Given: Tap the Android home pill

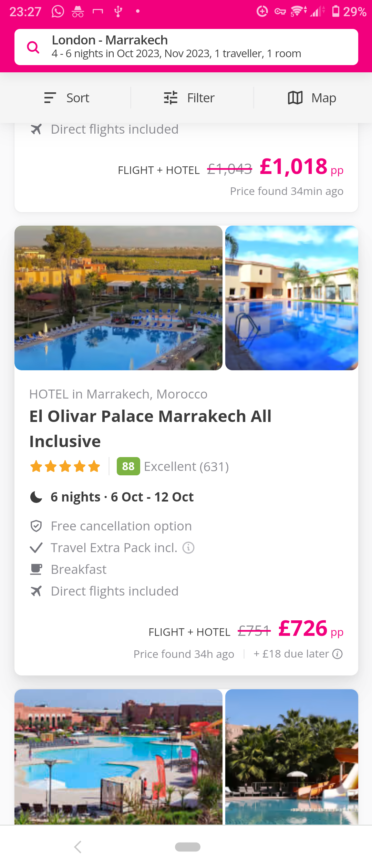Looking at the screenshot, I should tap(188, 847).
